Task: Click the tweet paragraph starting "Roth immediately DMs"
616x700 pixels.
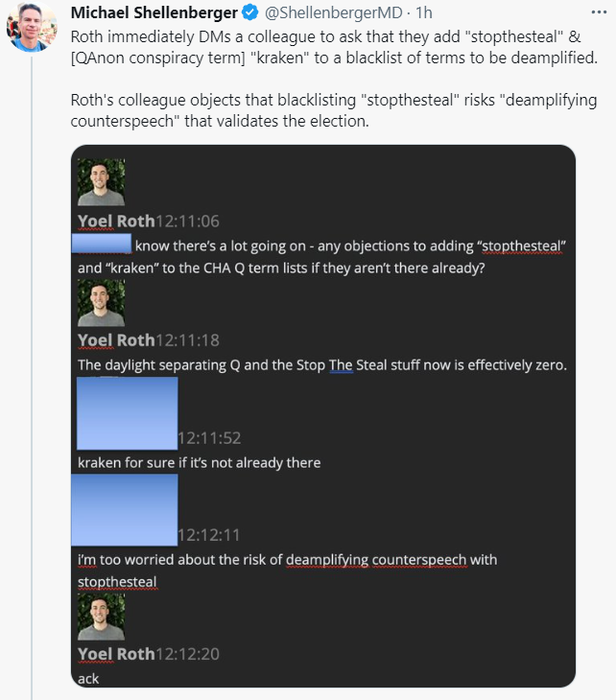Action: pyautogui.click(x=332, y=50)
